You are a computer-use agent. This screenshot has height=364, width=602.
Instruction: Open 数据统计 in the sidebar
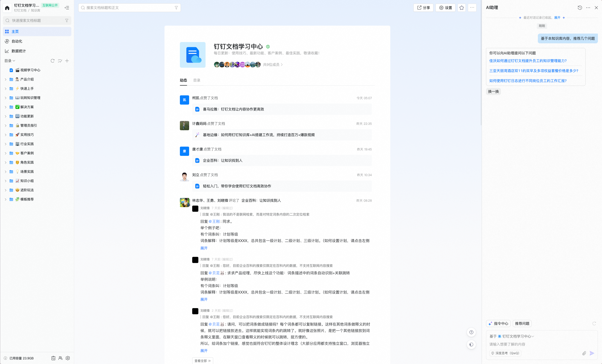coord(37,51)
